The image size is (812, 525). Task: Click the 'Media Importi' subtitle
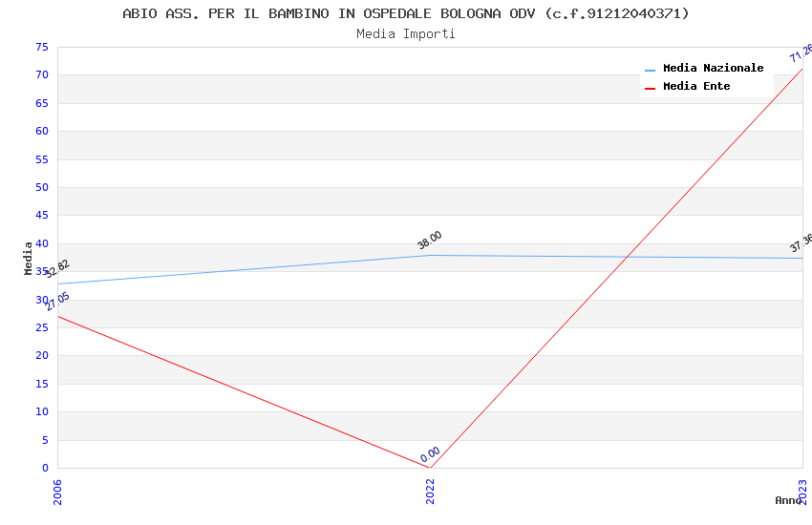[406, 34]
